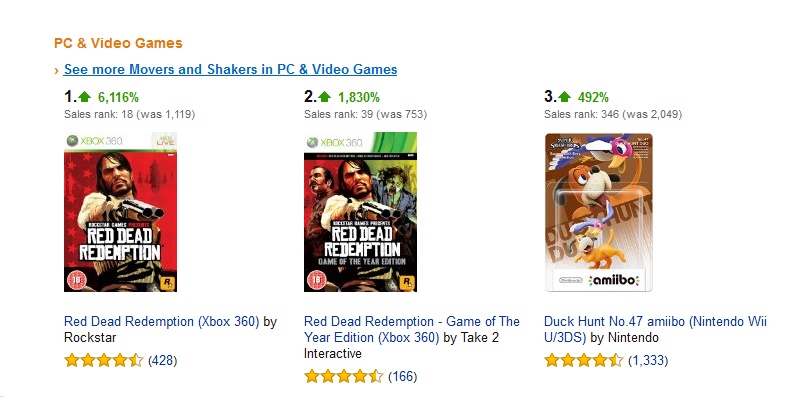Click the Red Dead Redemption Xbox 360 cover
The width and height of the screenshot is (794, 397).
(121, 212)
